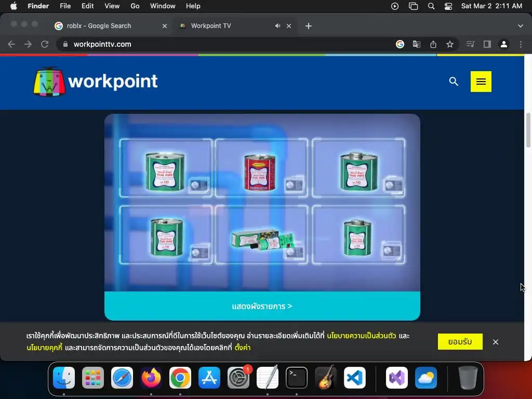Open the File menu
Viewport: 532px width, 399px height.
click(65, 6)
